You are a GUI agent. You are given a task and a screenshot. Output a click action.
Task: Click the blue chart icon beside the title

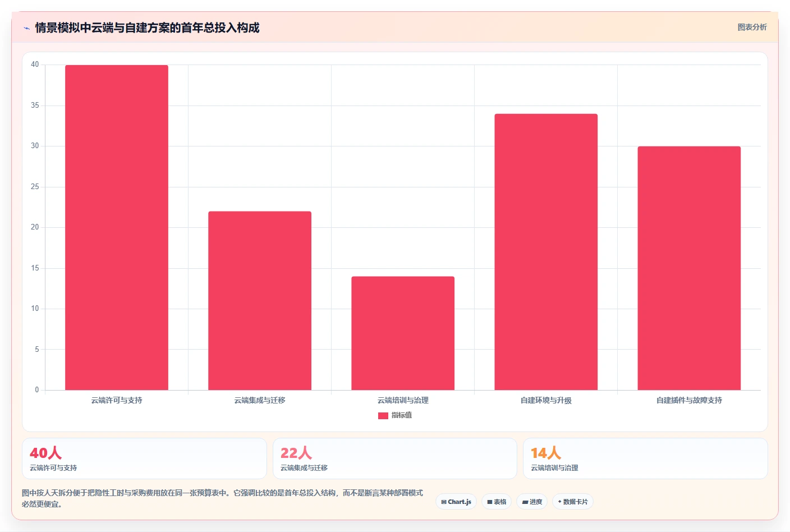click(26, 28)
